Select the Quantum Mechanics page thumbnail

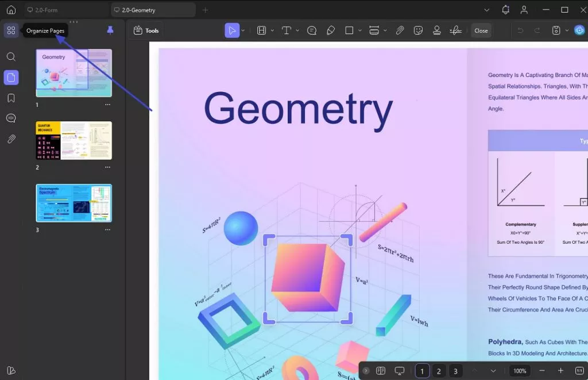tap(73, 140)
